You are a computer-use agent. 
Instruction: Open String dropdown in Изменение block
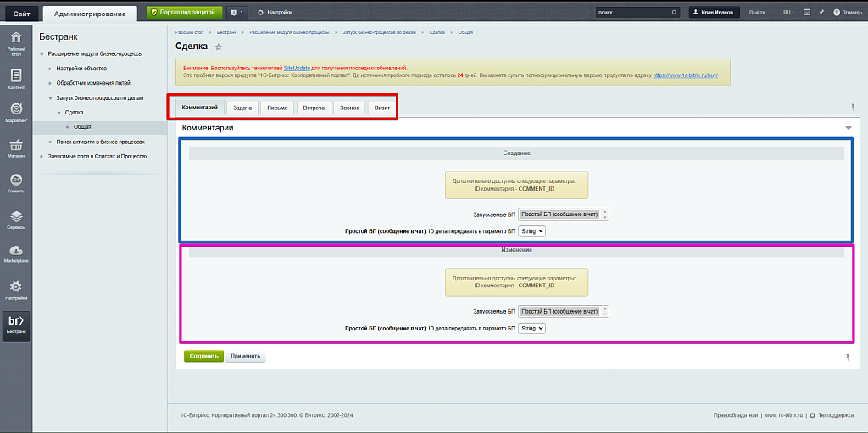pos(531,328)
